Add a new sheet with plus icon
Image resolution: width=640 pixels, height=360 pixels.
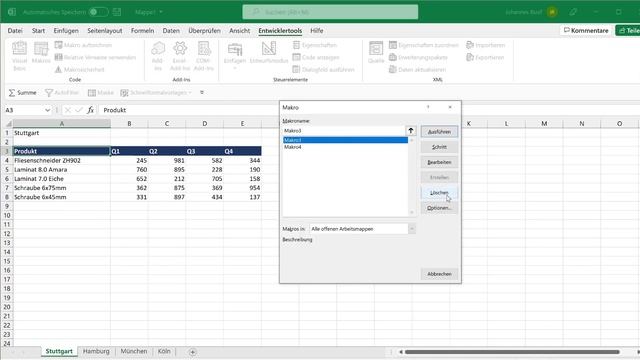[x=192, y=351]
